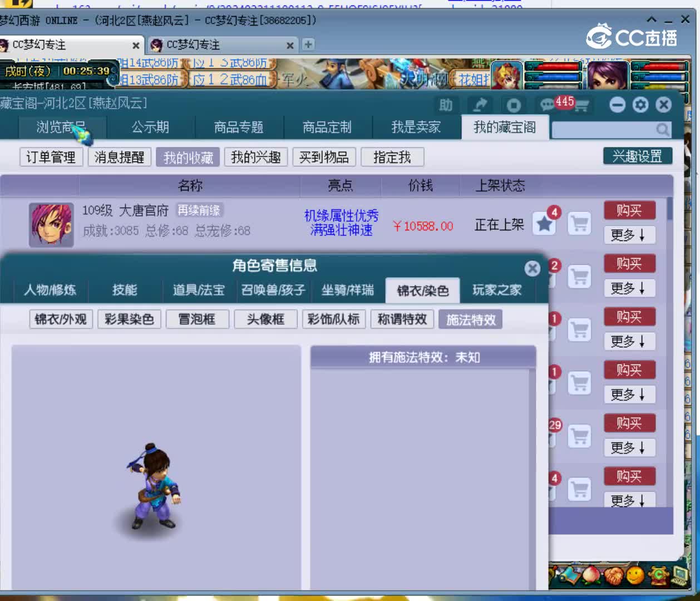The height and width of the screenshot is (601, 700).
Task: Click 购买 in the second listing row
Action: click(x=629, y=264)
